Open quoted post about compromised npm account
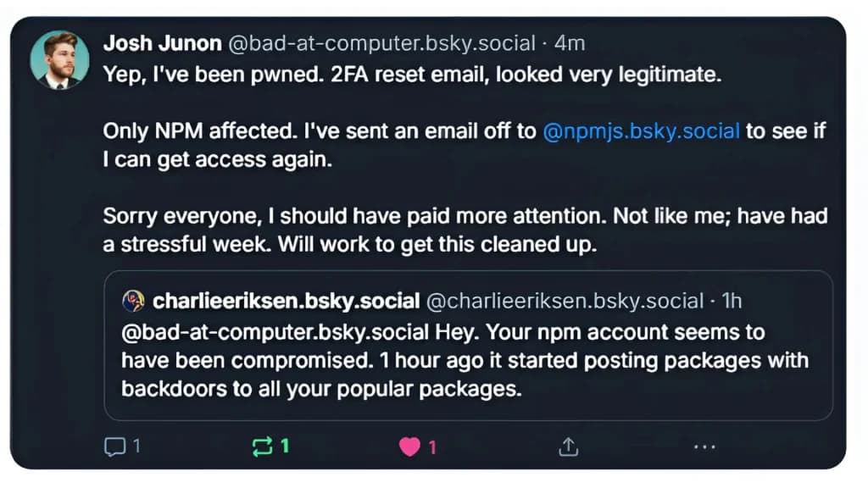Screen dimensions: 868x488 pos(468,346)
